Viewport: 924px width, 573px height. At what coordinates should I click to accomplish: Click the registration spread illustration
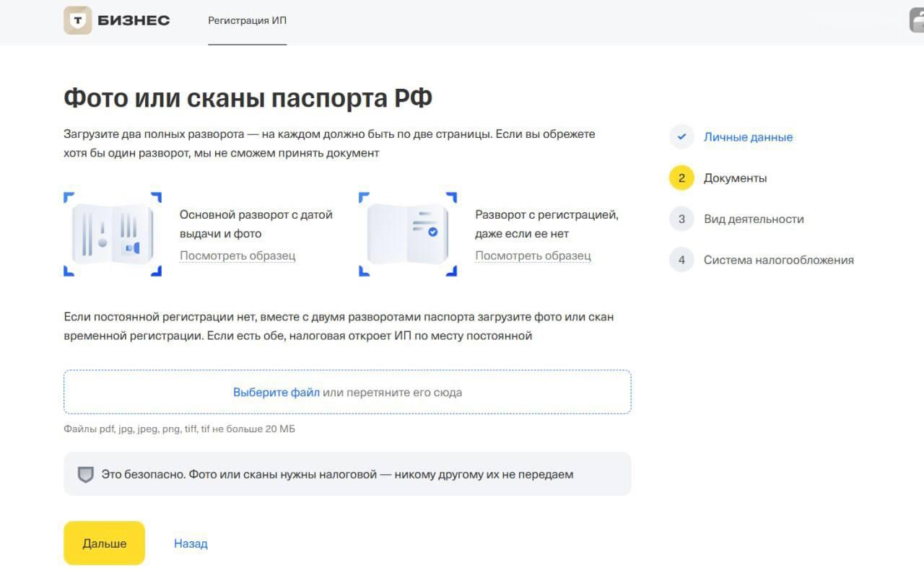[x=408, y=234]
